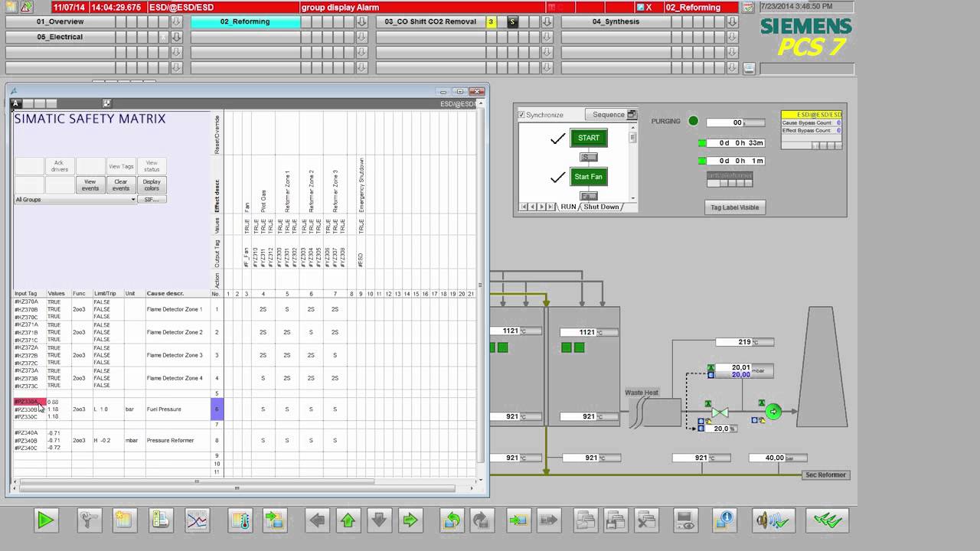The width and height of the screenshot is (980, 551).
Task: Click the green curved back-arrow picture icon
Action: pos(452,520)
